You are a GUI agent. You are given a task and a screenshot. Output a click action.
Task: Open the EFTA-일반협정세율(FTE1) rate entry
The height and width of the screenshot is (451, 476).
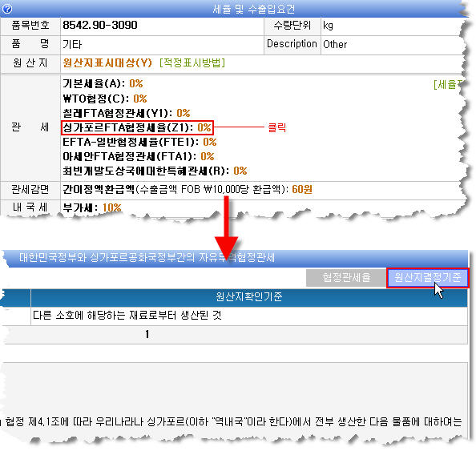139,142
